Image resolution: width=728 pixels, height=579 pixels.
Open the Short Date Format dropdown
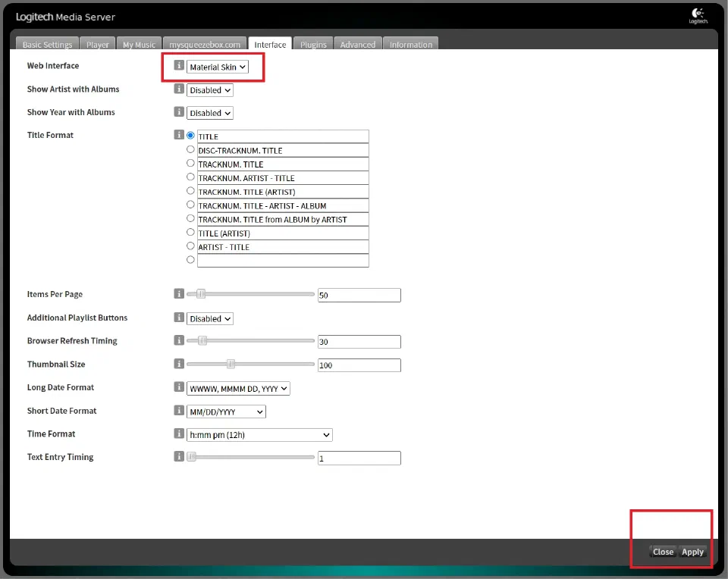[x=226, y=412]
